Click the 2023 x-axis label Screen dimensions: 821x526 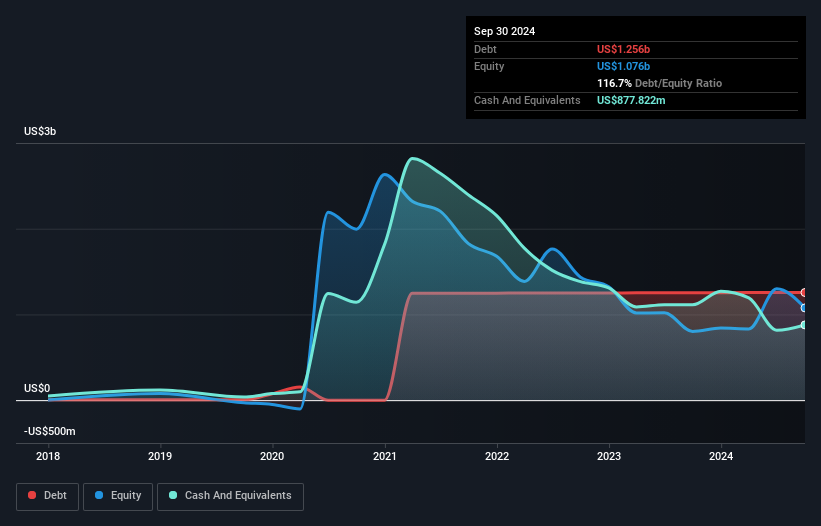609,456
